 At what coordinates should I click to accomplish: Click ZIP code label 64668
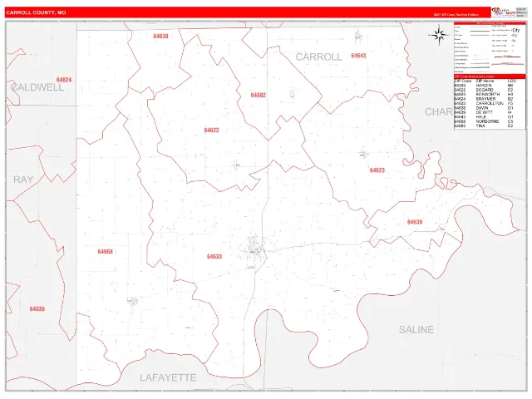[x=106, y=251]
